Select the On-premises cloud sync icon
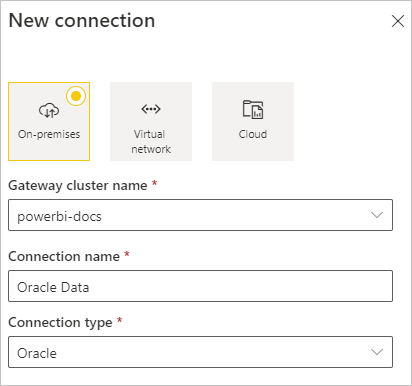Viewport: 412px width, 386px height. click(x=49, y=110)
